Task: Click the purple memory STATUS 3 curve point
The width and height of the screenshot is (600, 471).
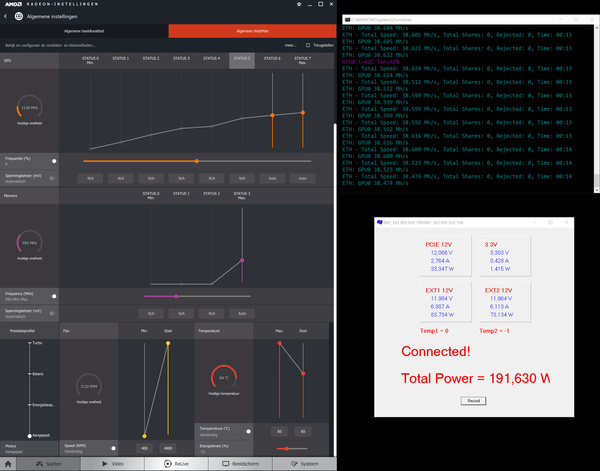Action: 242,260
